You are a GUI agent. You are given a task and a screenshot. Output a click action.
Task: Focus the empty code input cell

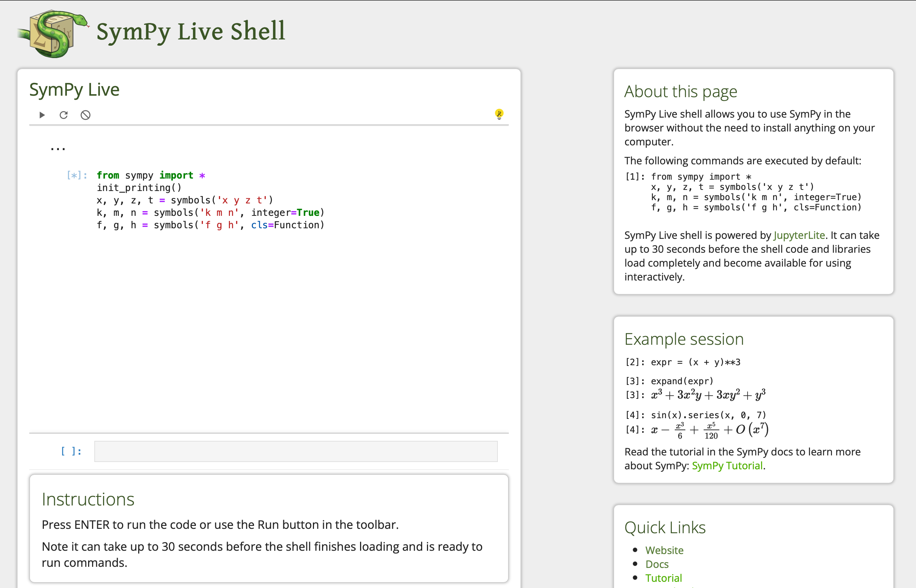[x=296, y=451]
